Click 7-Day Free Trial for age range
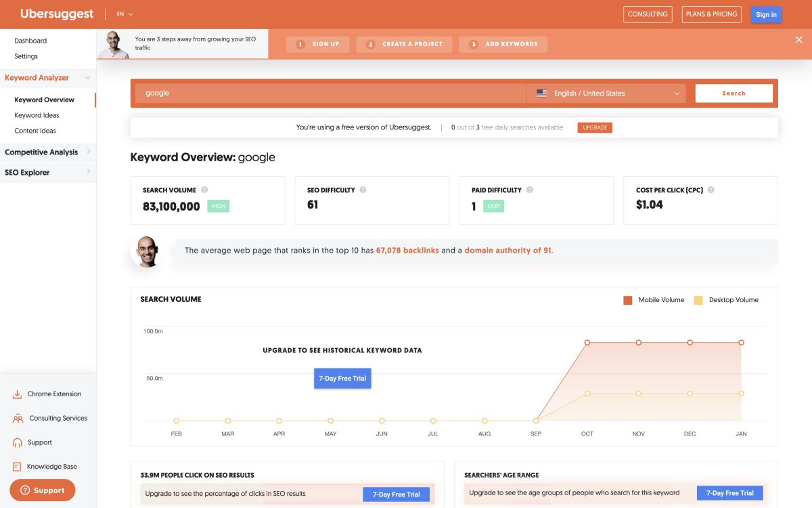This screenshot has height=508, width=812. [x=730, y=493]
